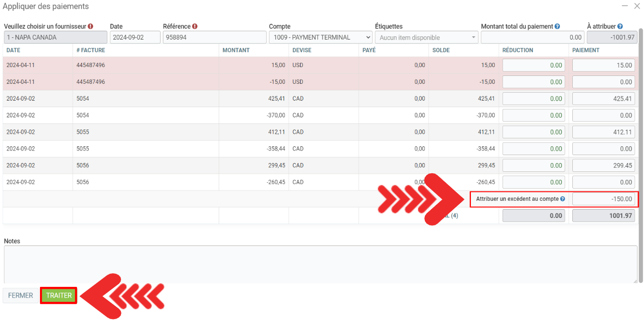Click the payment field showing 425.41
The height and width of the screenshot is (320, 644).
pyautogui.click(x=603, y=99)
